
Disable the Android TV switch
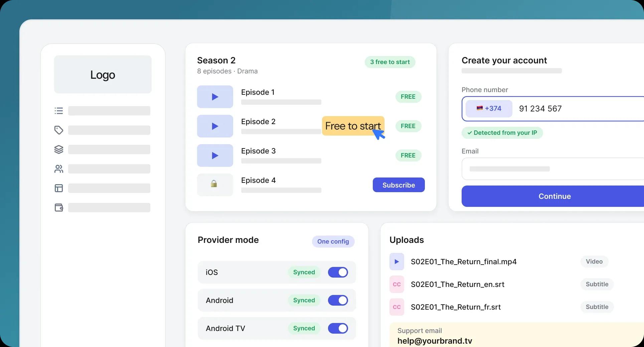tap(338, 328)
